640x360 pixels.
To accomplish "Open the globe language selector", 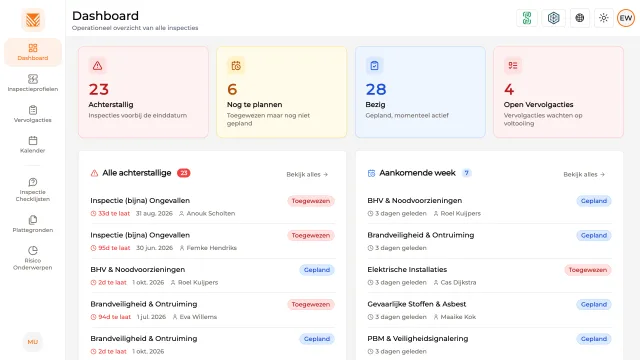I will coord(580,18).
